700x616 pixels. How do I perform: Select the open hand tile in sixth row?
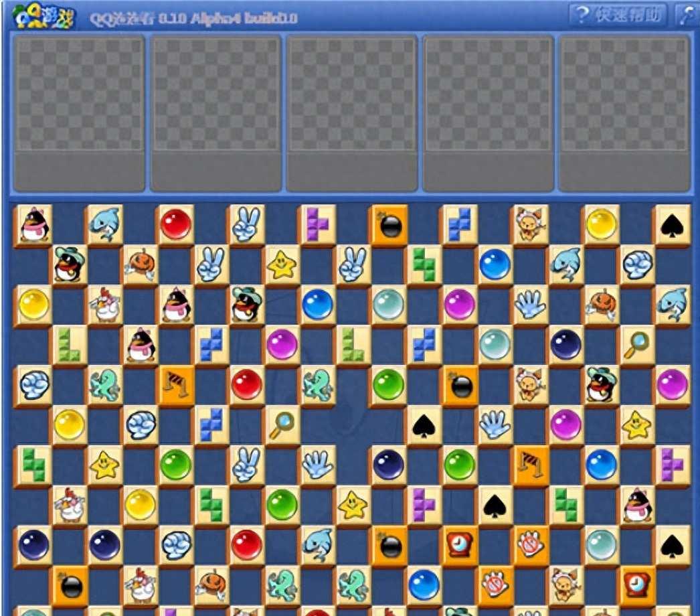click(495, 425)
